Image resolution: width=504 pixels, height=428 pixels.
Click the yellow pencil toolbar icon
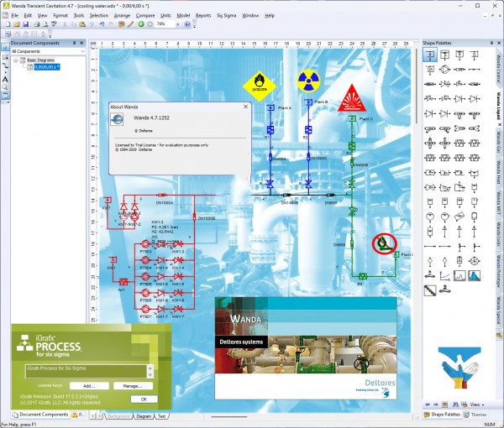click(130, 24)
